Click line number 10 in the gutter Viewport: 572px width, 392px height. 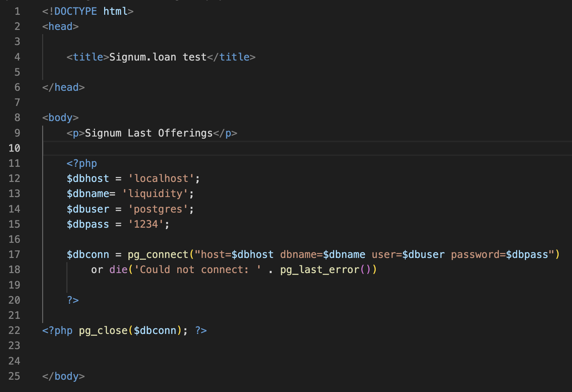click(14, 148)
